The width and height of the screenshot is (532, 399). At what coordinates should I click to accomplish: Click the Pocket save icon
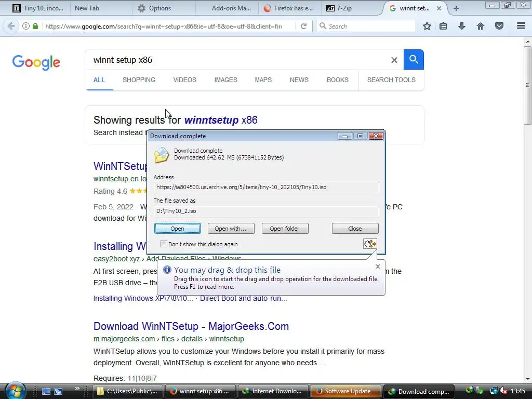click(x=499, y=26)
